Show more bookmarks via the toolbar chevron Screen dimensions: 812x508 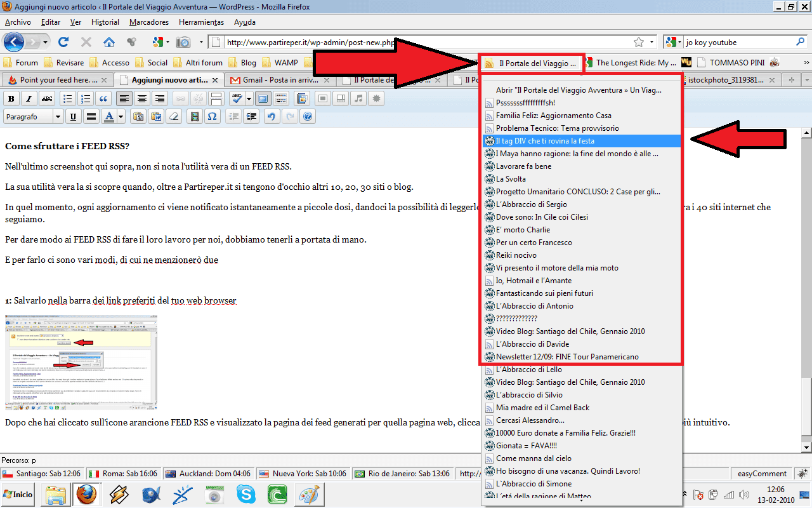tap(806, 63)
